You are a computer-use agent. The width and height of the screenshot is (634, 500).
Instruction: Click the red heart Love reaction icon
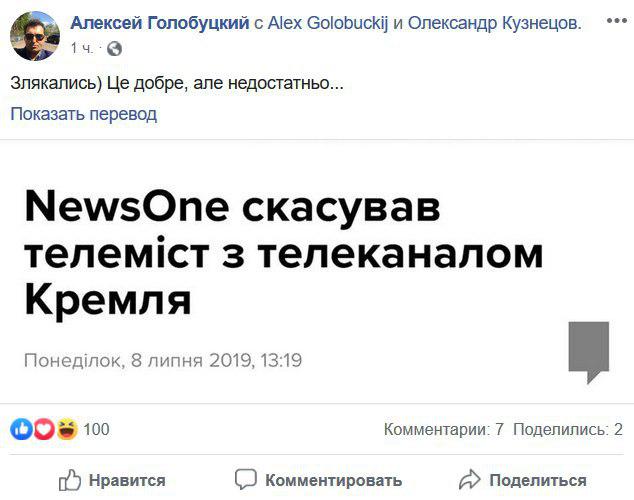click(x=44, y=430)
